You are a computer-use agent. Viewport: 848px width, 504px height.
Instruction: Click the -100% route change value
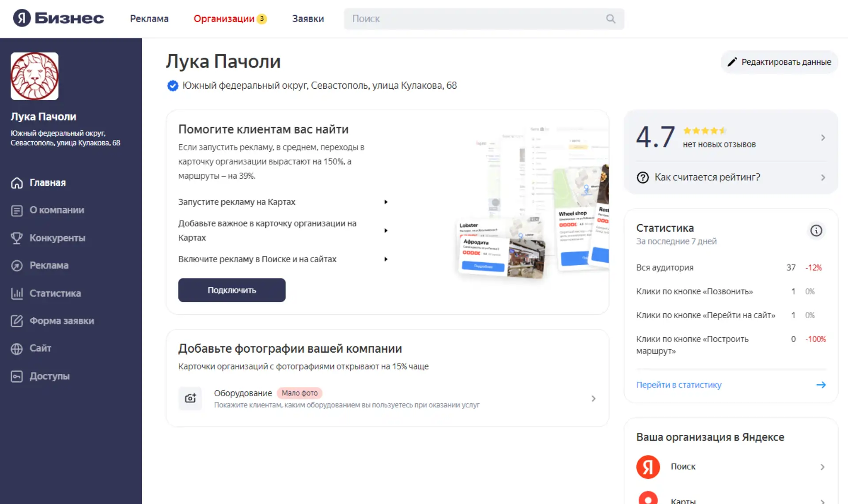(815, 339)
